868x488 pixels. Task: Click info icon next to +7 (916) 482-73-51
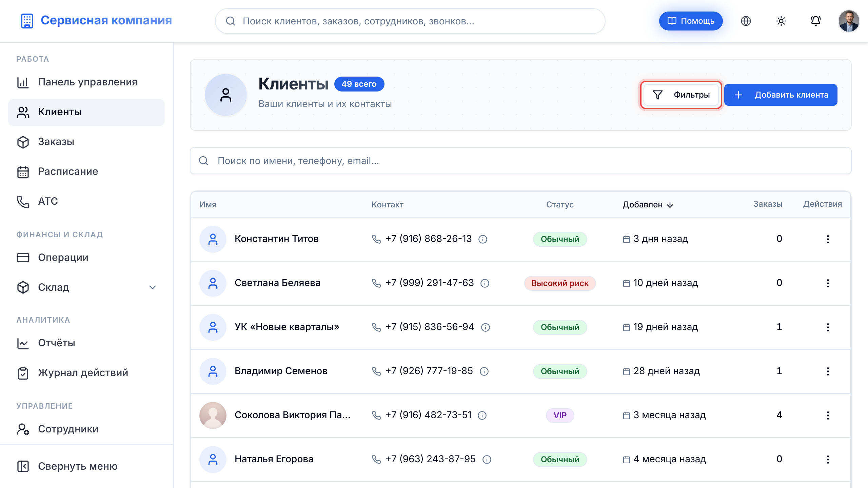pos(482,415)
